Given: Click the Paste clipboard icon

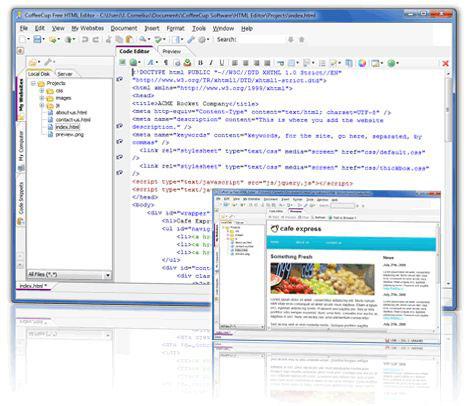Looking at the screenshot, I should pos(129,40).
